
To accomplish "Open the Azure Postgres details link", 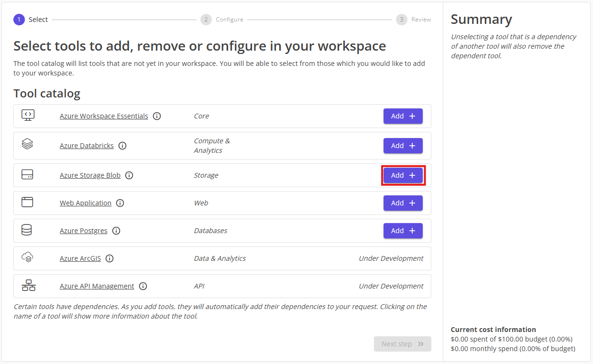I will [83, 230].
